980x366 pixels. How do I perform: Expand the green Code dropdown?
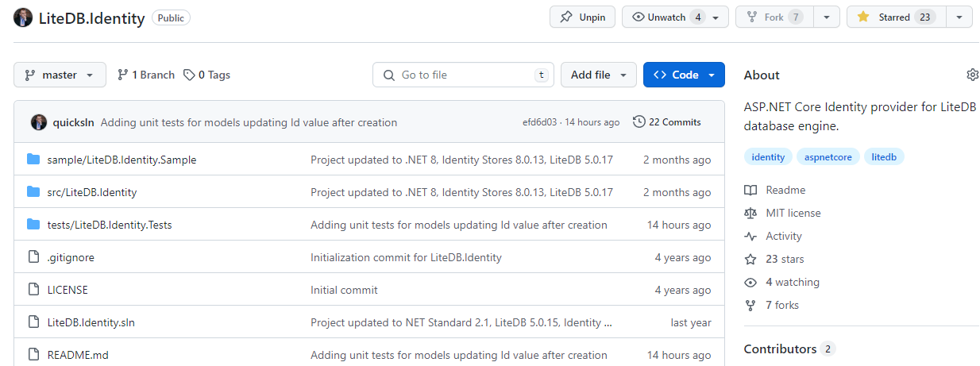684,75
